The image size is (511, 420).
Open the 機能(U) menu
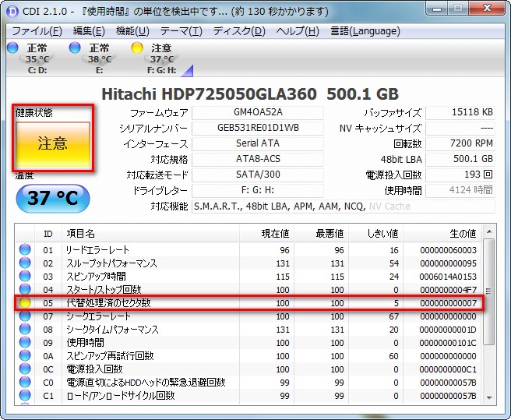pos(132,31)
